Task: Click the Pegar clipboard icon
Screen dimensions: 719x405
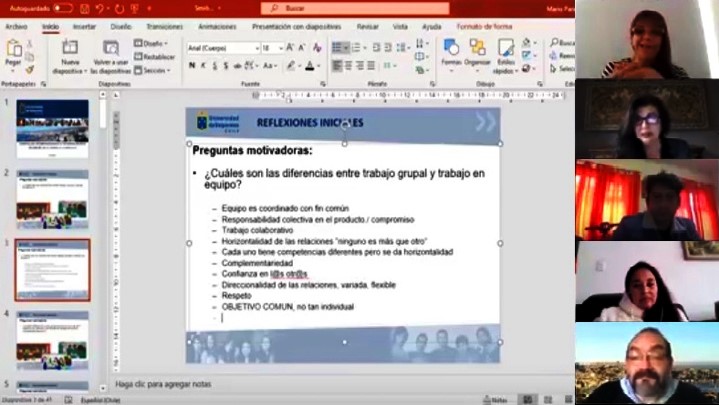Action: point(13,48)
